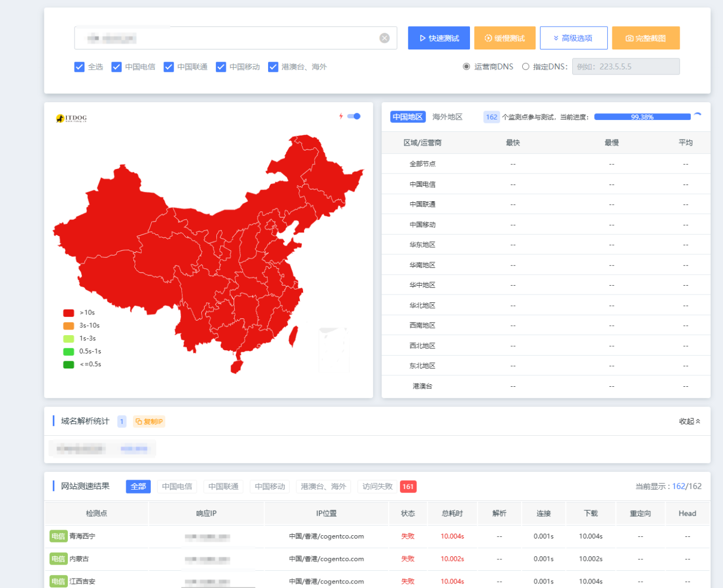Image resolution: width=723 pixels, height=588 pixels.
Task: Switch to the 海外地区 tab
Action: click(x=447, y=117)
